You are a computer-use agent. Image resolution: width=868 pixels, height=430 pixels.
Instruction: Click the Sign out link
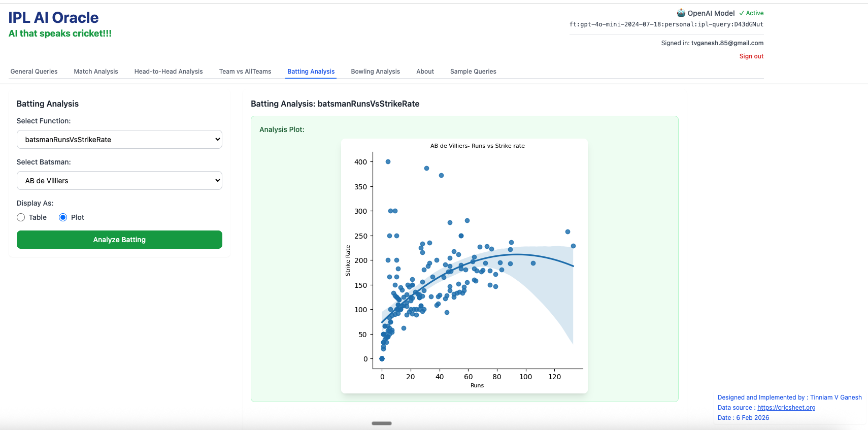pyautogui.click(x=751, y=56)
